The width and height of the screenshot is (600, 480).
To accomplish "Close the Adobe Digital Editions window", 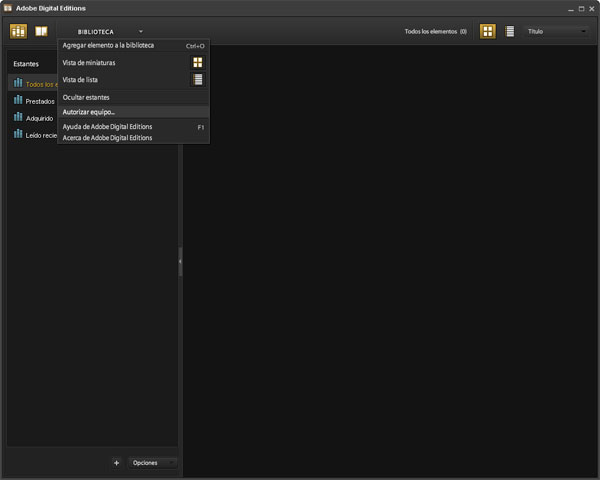I will [592, 9].
